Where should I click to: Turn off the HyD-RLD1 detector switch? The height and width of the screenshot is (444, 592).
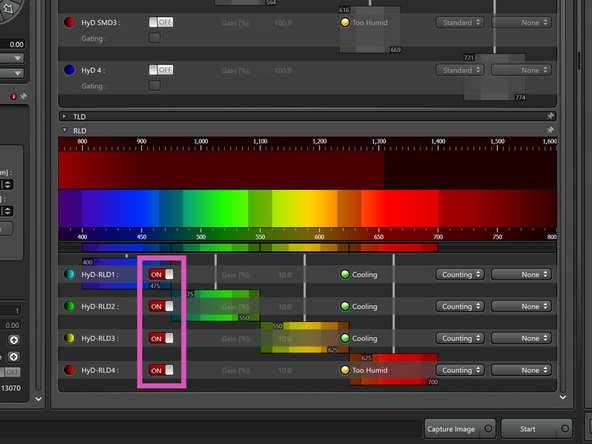[161, 274]
